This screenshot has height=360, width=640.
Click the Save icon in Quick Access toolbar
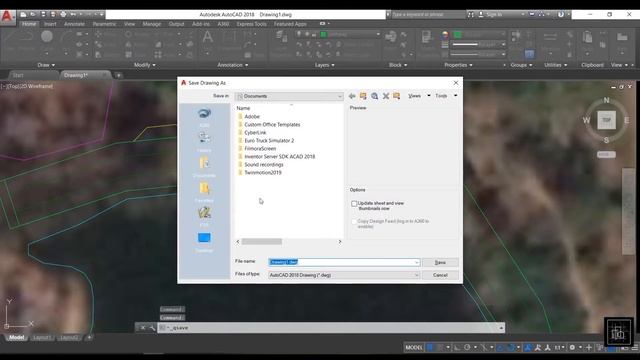click(43, 14)
